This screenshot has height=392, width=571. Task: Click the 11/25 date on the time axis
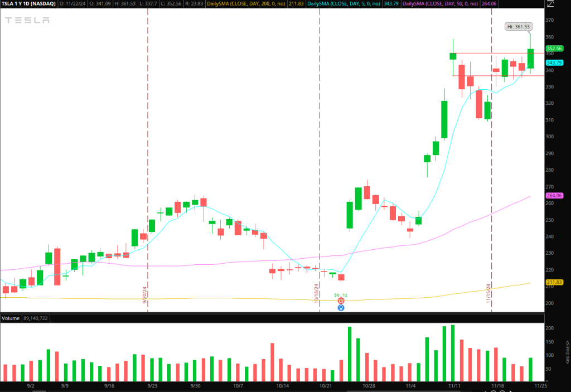point(541,386)
